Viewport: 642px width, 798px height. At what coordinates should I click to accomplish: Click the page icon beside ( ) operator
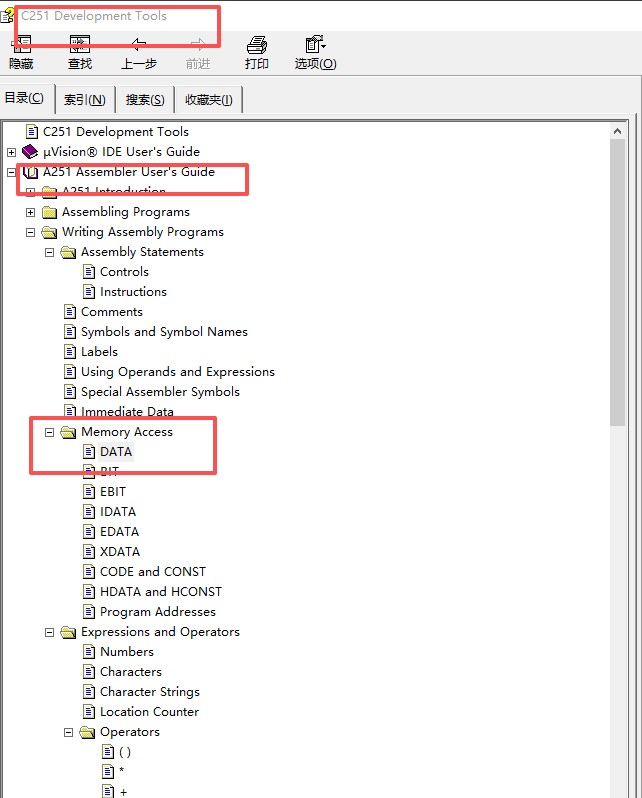point(108,752)
